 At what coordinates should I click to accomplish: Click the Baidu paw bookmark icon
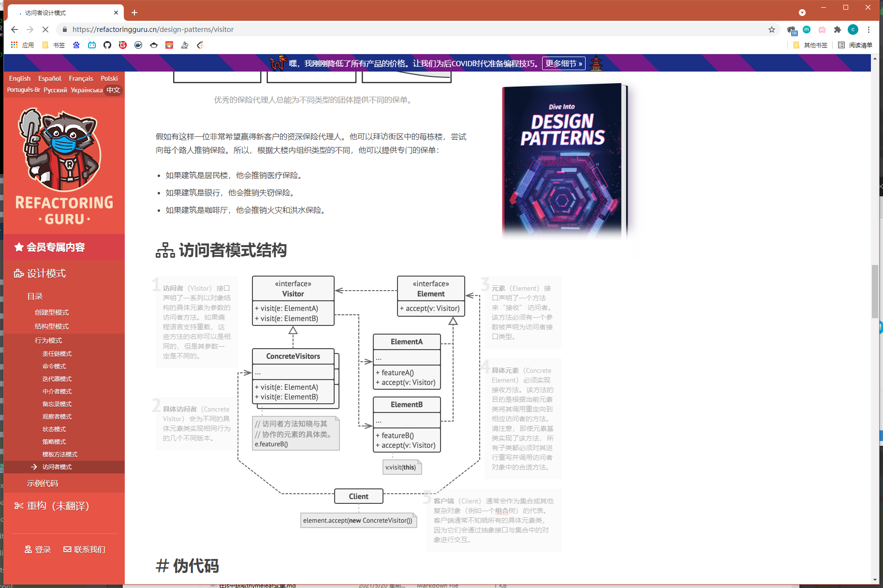click(76, 45)
